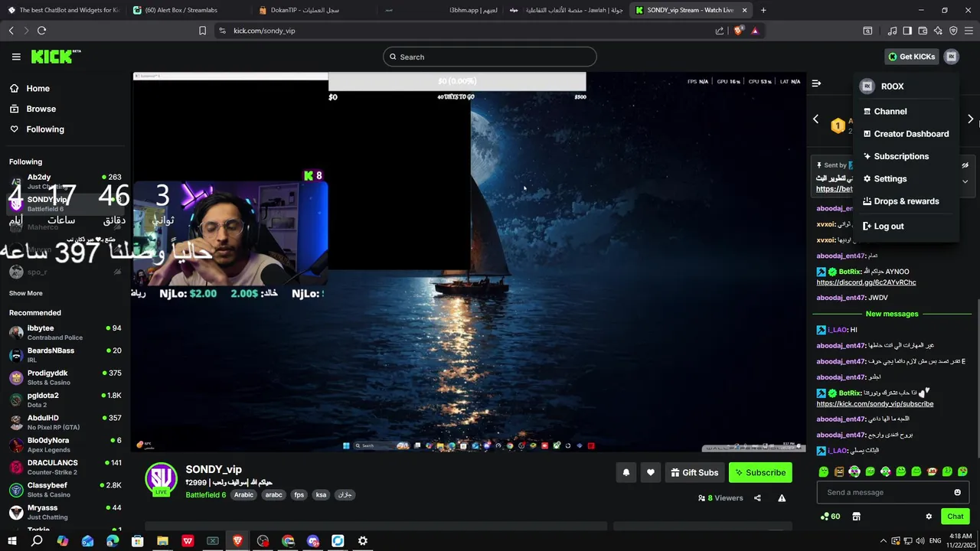Screen dimensions: 980x551
Task: Expand Show More followed channels
Action: coord(26,293)
